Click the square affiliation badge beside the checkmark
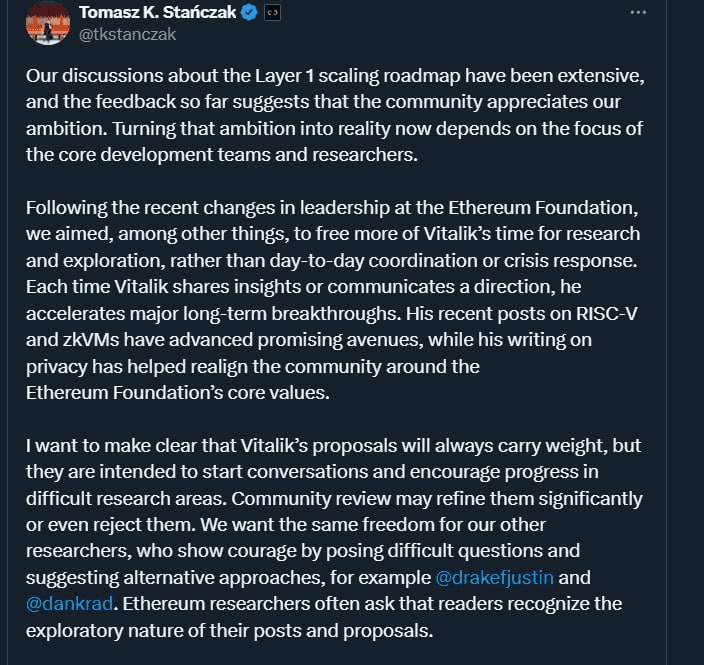Viewport: 704px width, 665px height. 272,13
